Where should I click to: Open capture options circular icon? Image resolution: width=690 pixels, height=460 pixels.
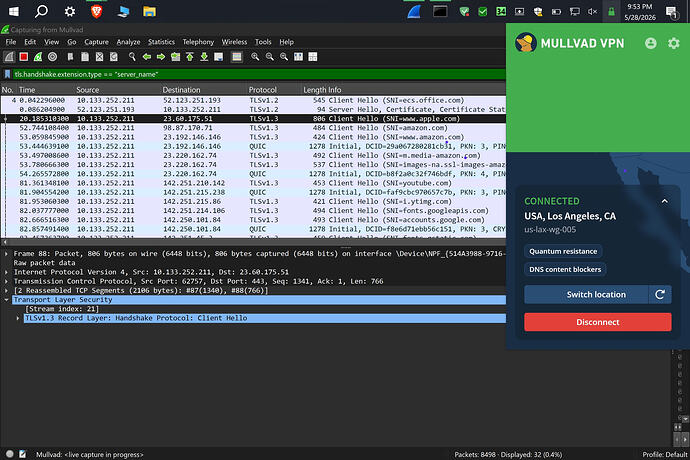pos(52,57)
